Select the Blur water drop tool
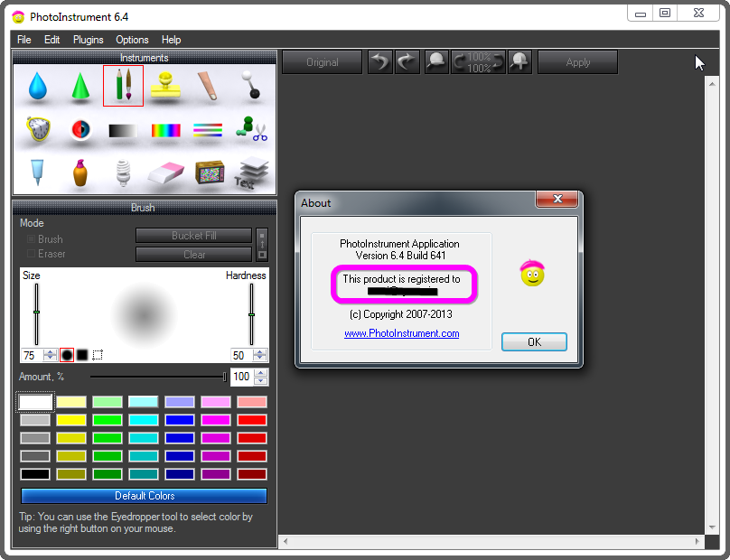The width and height of the screenshot is (730, 560). (38, 86)
